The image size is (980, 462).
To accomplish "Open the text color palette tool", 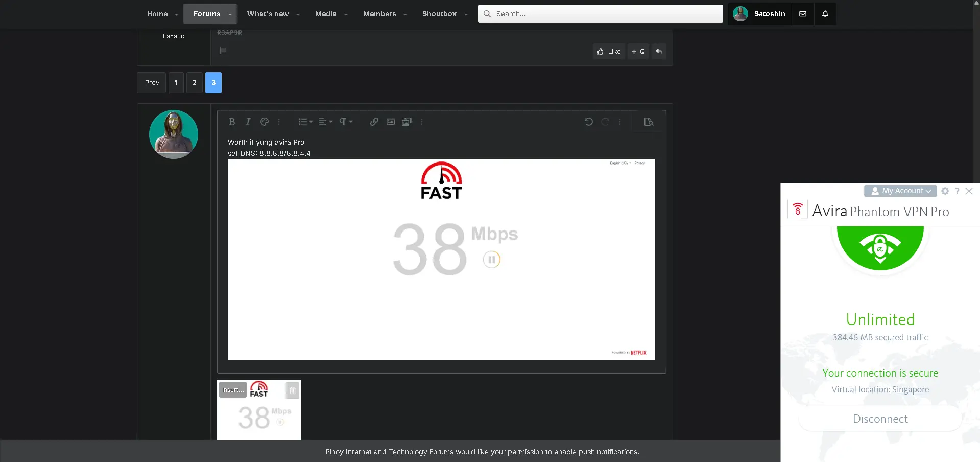I will [x=265, y=122].
